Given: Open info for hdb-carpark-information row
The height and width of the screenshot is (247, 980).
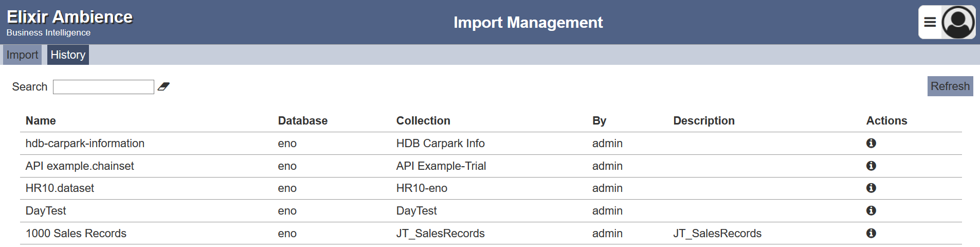Looking at the screenshot, I should pos(871,143).
